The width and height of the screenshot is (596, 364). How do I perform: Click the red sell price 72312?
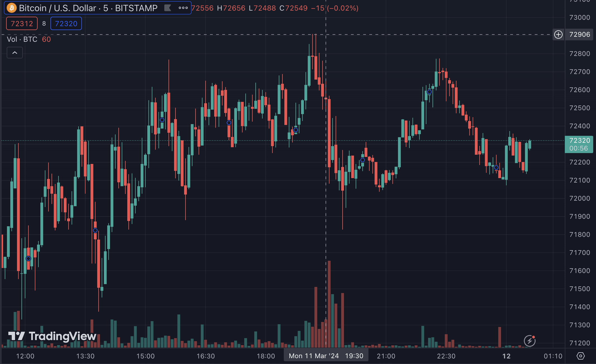(x=22, y=23)
